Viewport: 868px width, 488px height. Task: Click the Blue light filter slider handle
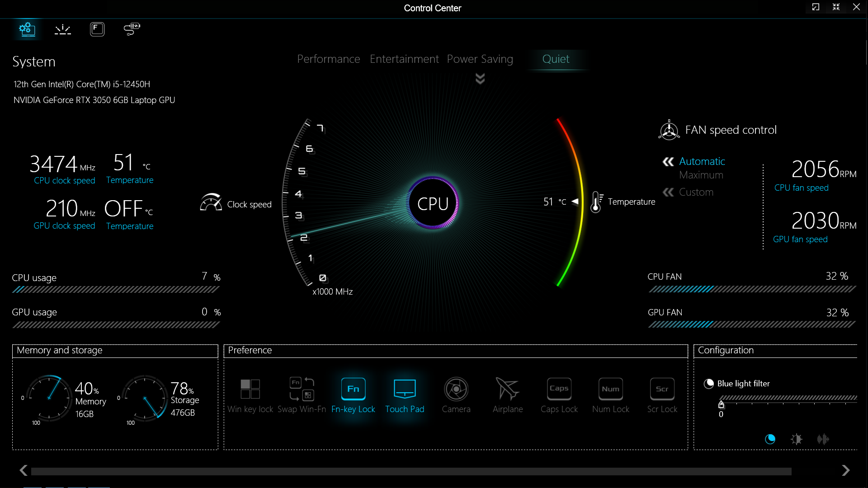[x=721, y=404]
